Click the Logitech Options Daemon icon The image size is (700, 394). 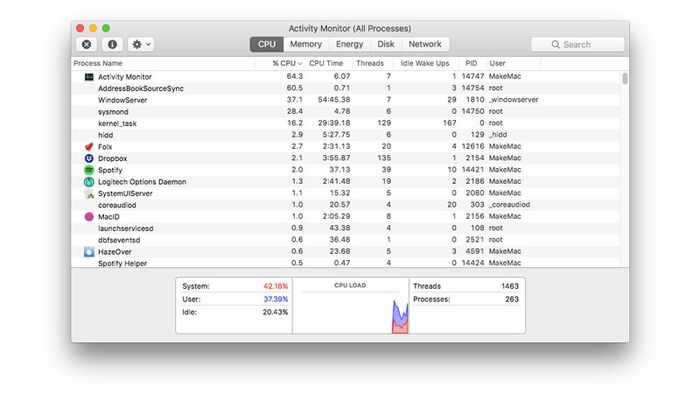(x=89, y=182)
